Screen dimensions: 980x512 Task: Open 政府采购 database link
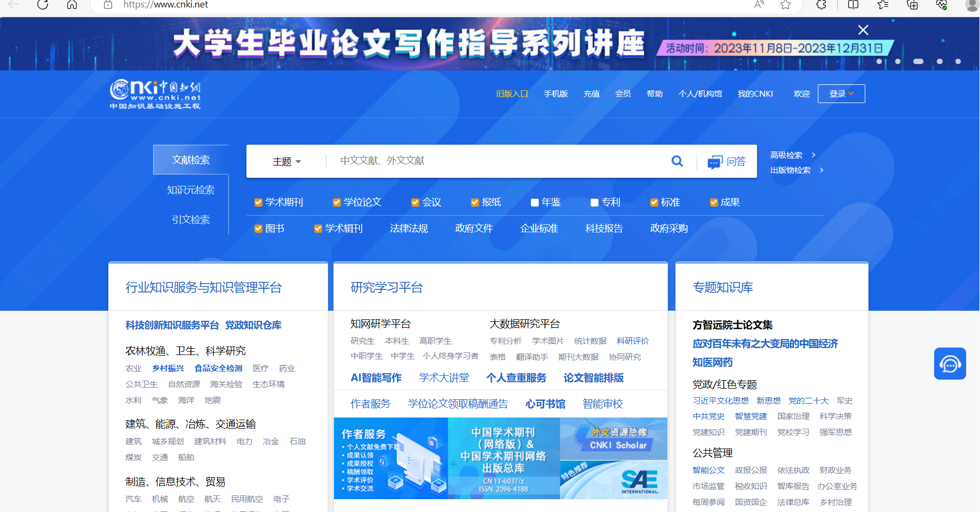[x=669, y=229]
